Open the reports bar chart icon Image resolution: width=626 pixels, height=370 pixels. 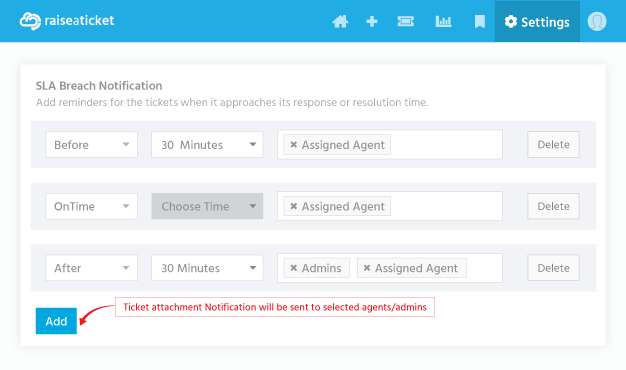coord(443,21)
